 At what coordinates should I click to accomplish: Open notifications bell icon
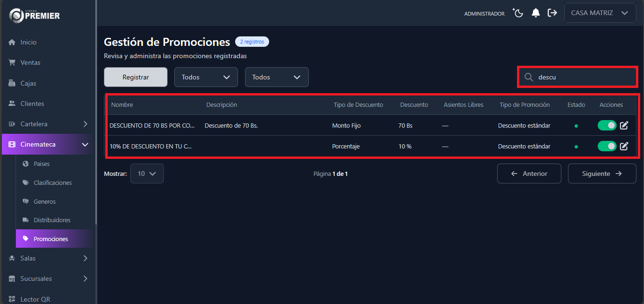pyautogui.click(x=535, y=13)
